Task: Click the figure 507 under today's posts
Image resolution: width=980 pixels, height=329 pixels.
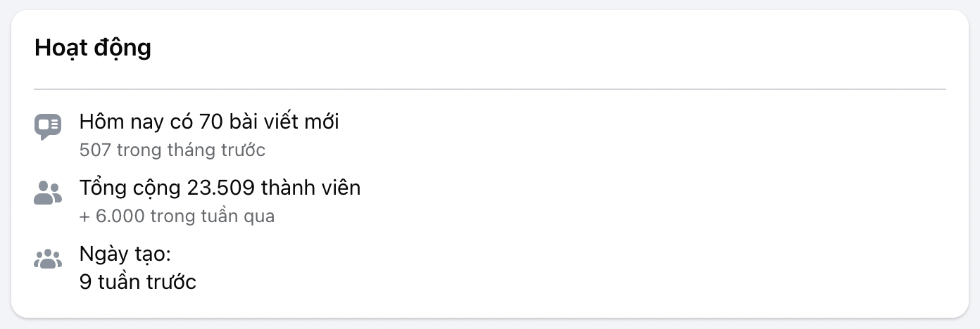Action: [x=95, y=150]
